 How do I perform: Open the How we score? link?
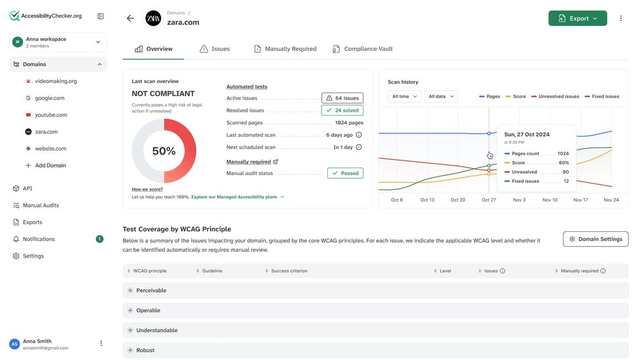click(x=147, y=189)
